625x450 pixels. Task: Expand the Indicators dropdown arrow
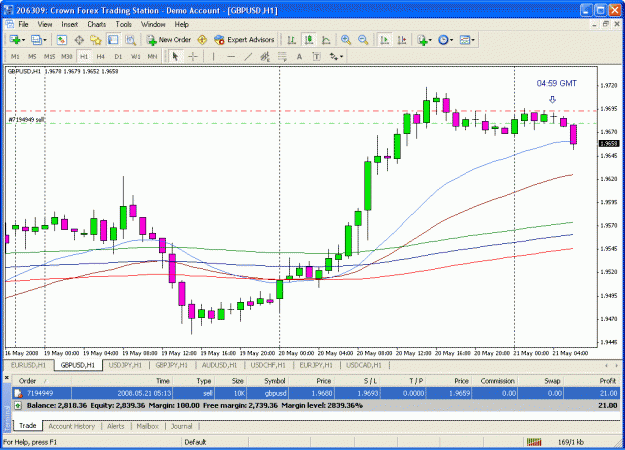[430, 40]
